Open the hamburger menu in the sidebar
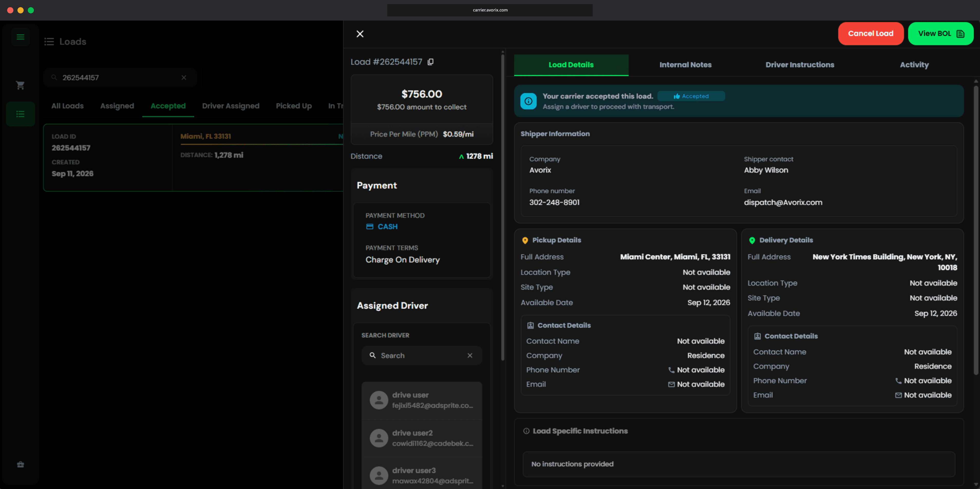Image resolution: width=980 pixels, height=489 pixels. [21, 37]
